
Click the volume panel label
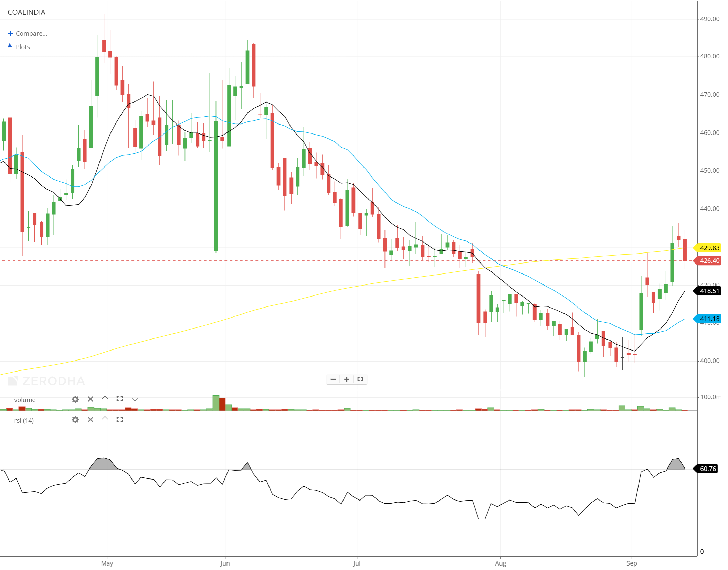(x=25, y=400)
